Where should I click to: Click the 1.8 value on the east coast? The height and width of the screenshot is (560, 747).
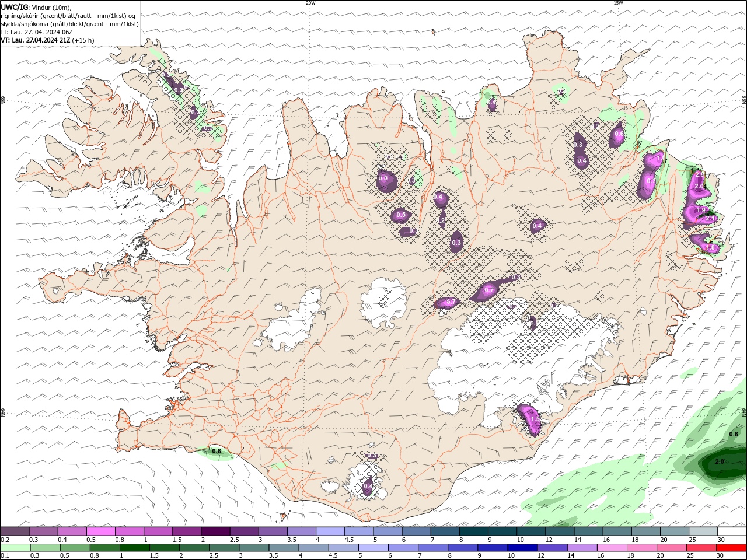710,248
